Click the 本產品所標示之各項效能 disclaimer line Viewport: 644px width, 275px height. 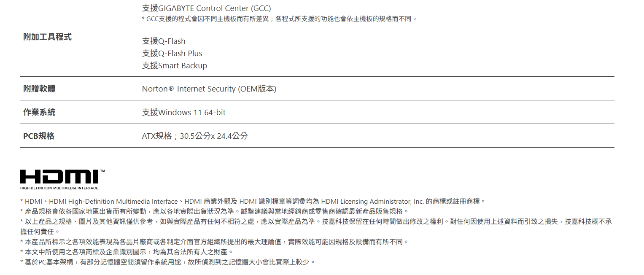[214, 242]
